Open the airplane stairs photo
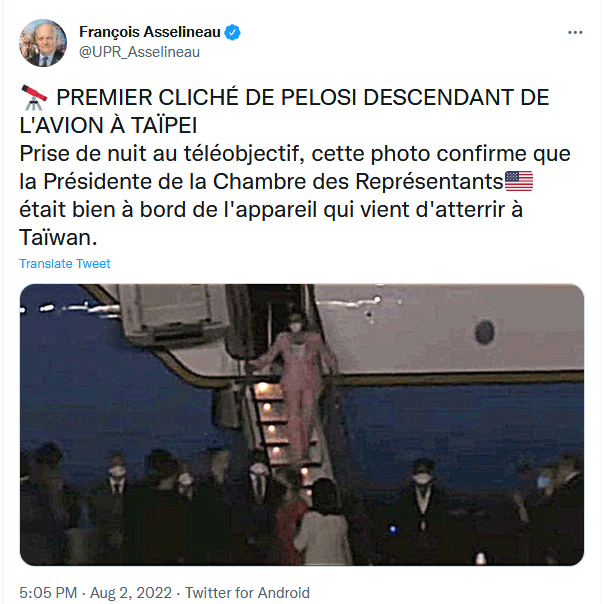Viewport: 604px width, 604px height. click(x=302, y=425)
